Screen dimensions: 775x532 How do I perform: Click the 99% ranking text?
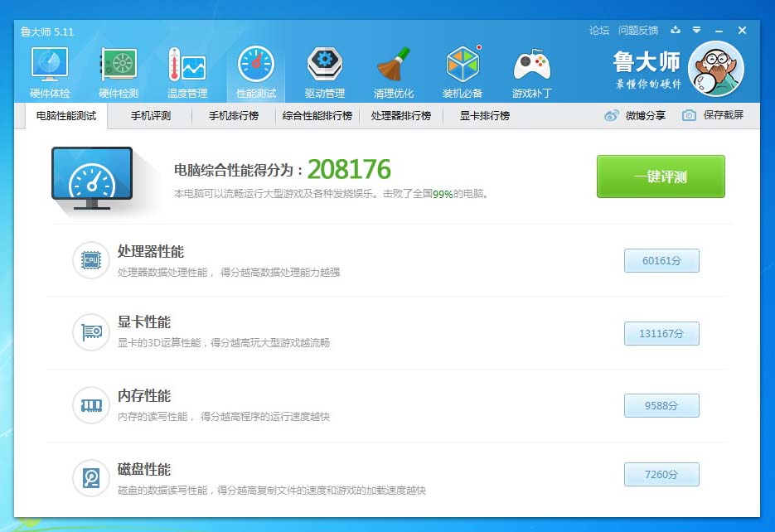click(443, 194)
